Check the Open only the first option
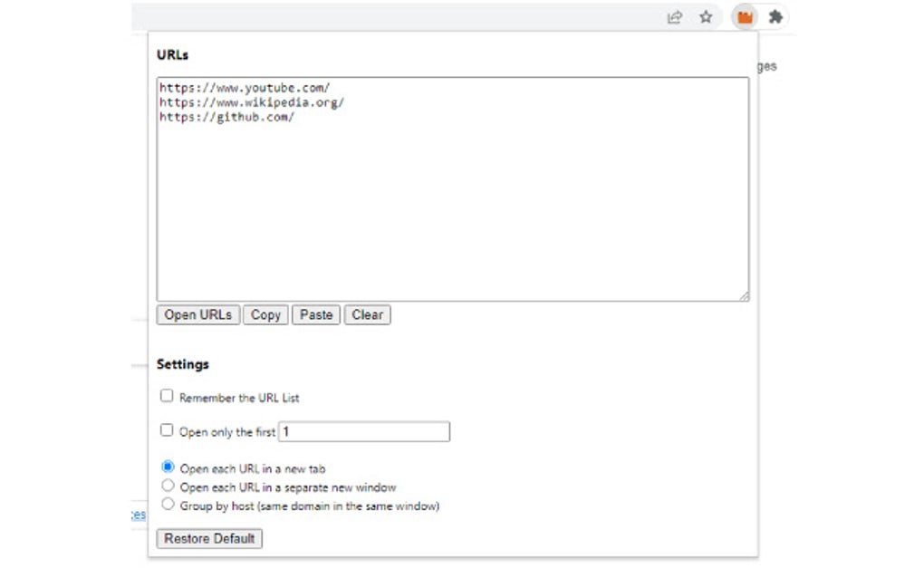This screenshot has width=924, height=578. [167, 431]
